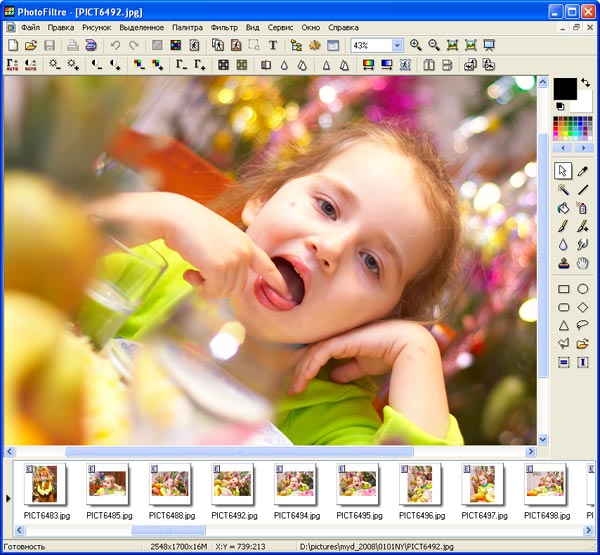Open the Фильтр menu
This screenshot has height=555, width=600.
point(224,28)
